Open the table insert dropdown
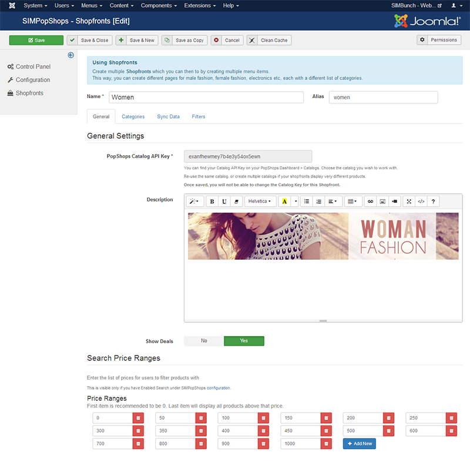The image size is (470, 476). [x=352, y=201]
